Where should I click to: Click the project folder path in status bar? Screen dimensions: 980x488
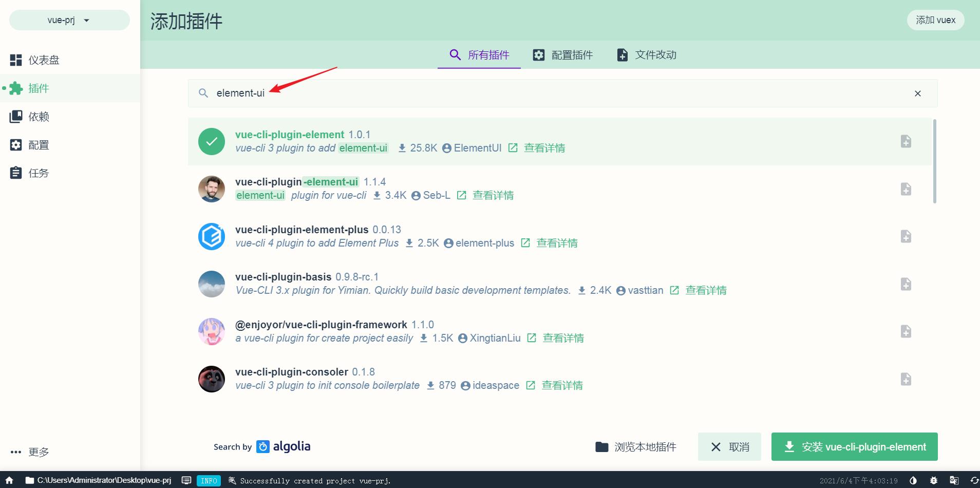click(x=98, y=480)
